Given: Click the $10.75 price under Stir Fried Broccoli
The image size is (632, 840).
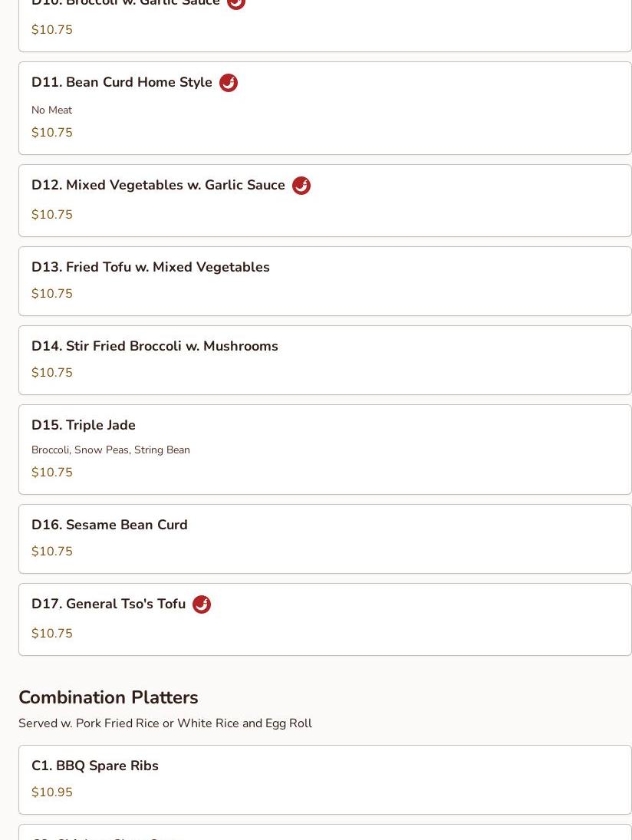Looking at the screenshot, I should coord(52,373).
